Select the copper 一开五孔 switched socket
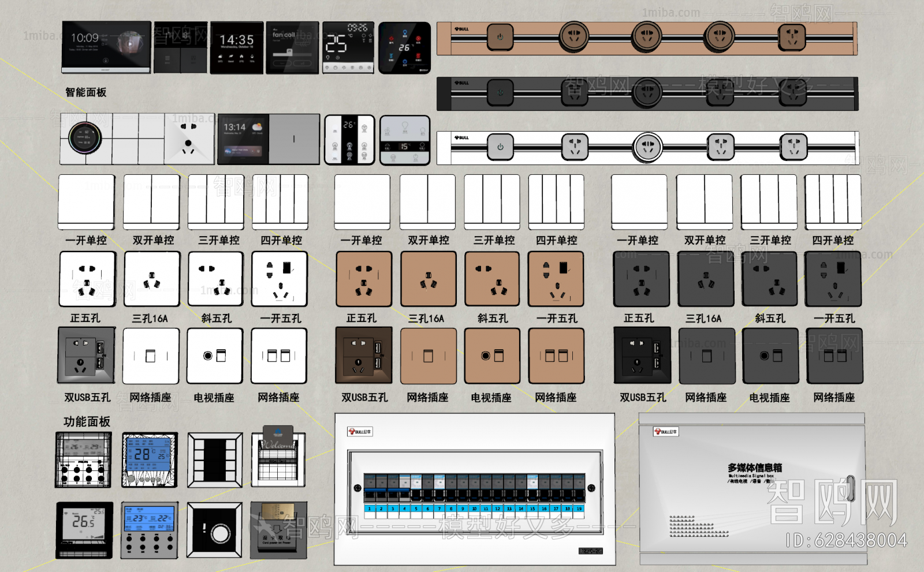 tap(556, 279)
